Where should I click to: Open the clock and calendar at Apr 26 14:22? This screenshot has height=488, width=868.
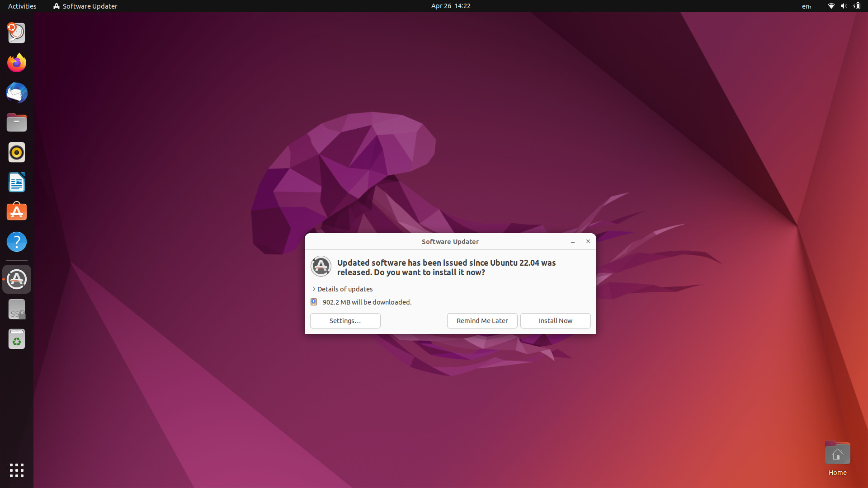pos(451,6)
